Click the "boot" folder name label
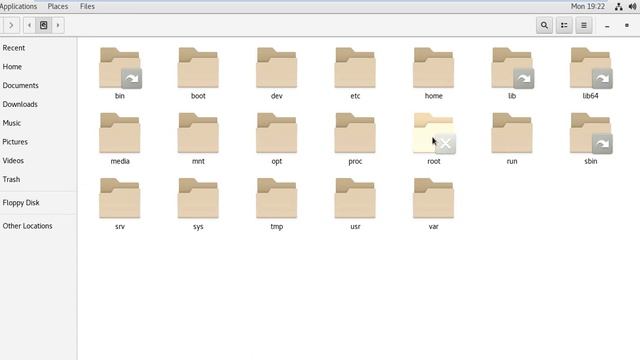This screenshot has width=640, height=360. (x=198, y=96)
